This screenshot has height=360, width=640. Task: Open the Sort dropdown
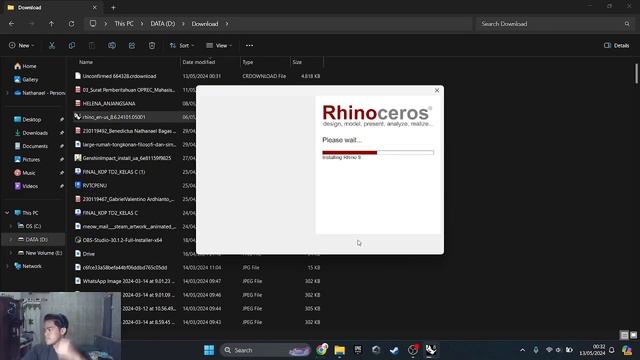[182, 46]
